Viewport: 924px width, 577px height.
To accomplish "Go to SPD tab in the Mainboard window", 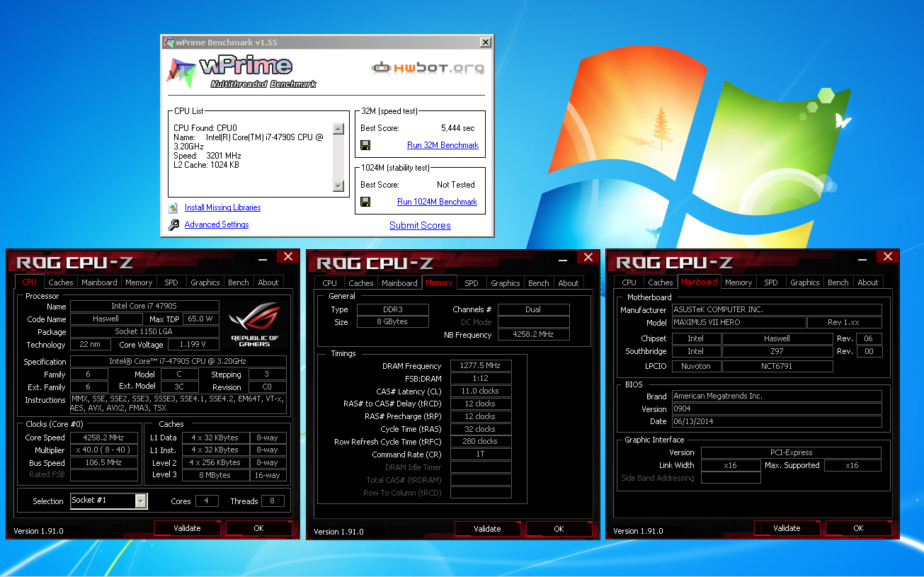I will (x=771, y=282).
